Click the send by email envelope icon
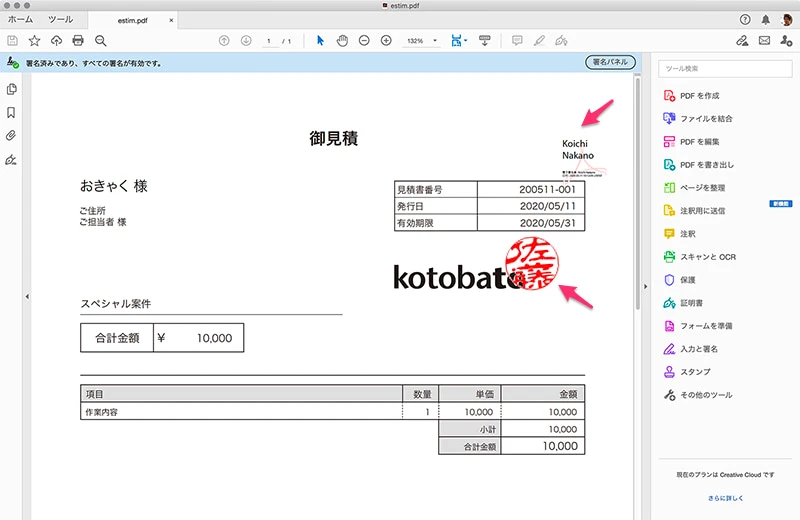Screen dimensions: 800x520 (x=764, y=40)
